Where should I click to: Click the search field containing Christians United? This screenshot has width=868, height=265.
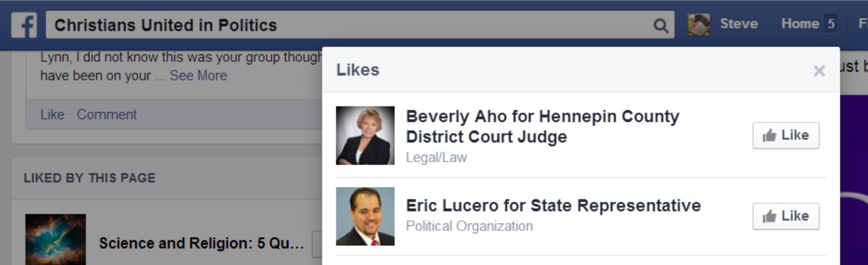(360, 25)
